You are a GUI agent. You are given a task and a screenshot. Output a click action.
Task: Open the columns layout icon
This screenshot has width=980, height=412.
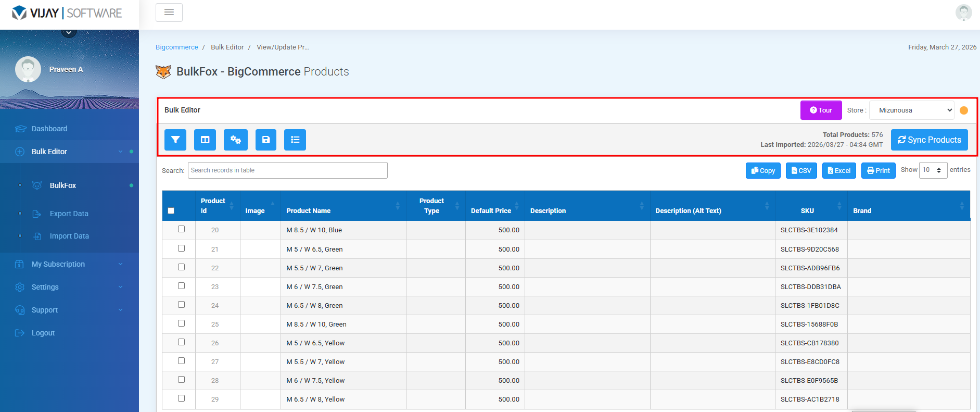(205, 140)
